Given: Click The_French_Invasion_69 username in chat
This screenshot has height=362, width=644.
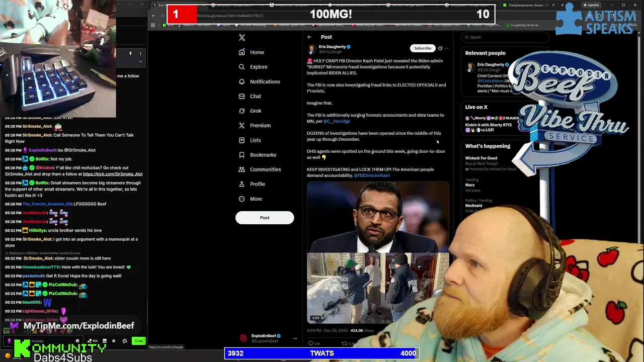Looking at the screenshot, I should pos(47,204).
